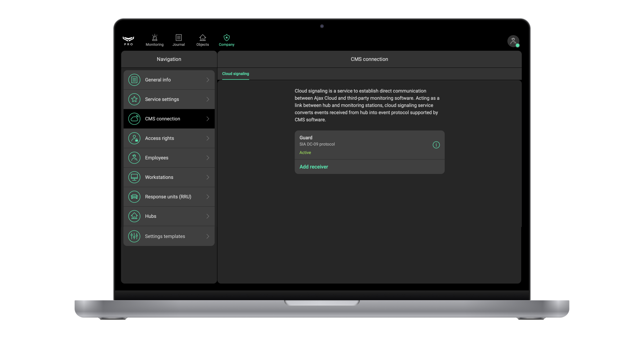Expand Employees chevron
The image size is (644, 338).
point(208,158)
